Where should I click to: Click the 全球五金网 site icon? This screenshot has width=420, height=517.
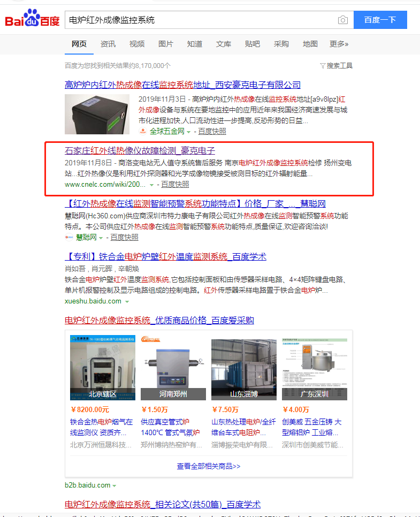(143, 131)
